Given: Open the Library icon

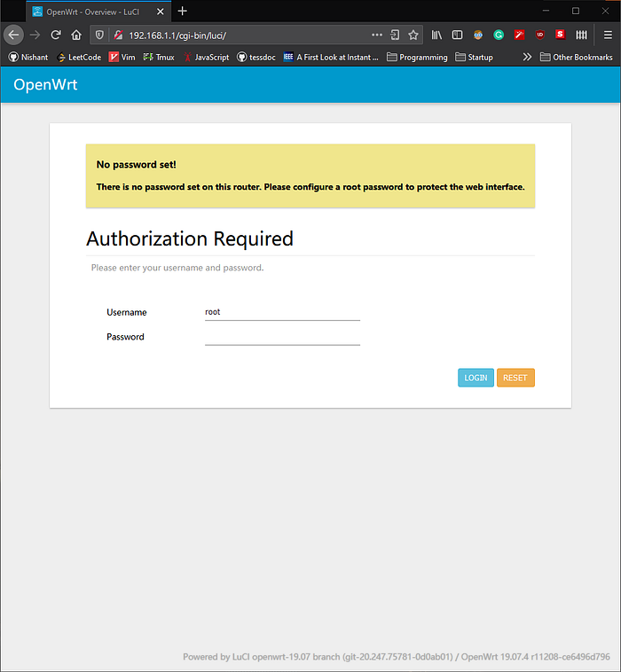Looking at the screenshot, I should (436, 35).
